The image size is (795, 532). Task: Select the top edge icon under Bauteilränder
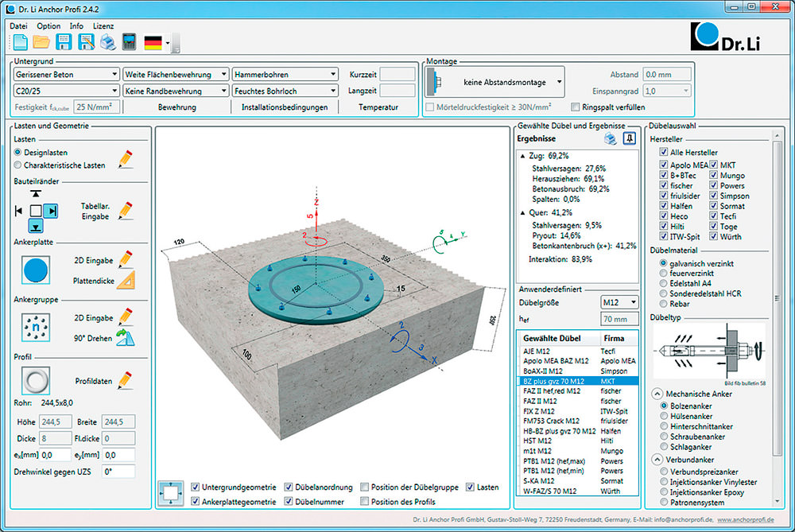36,194
